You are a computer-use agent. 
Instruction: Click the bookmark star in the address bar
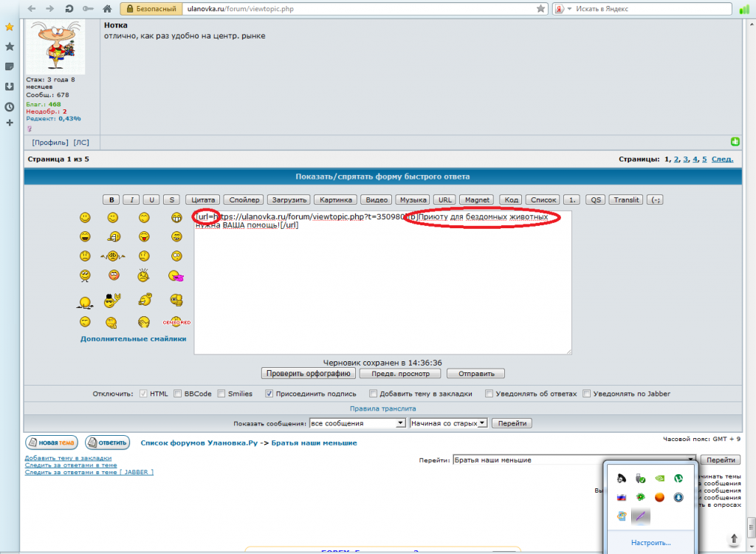(x=541, y=9)
